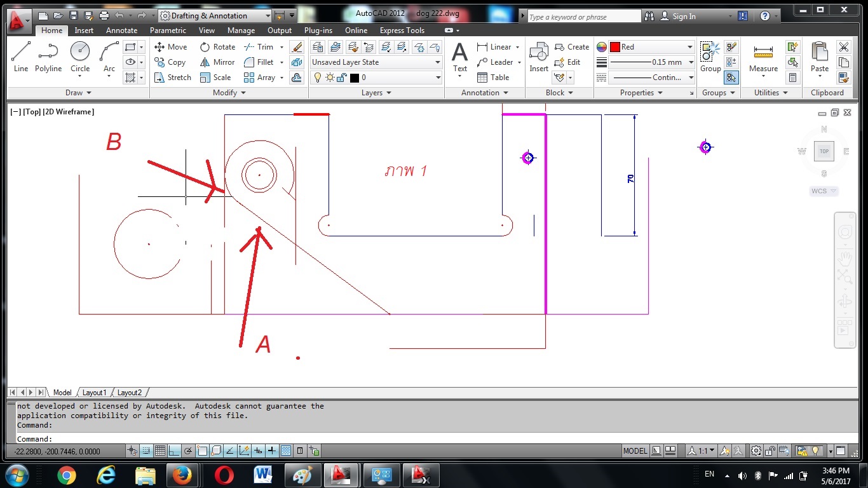Click the ViewCube TOP face

[824, 151]
